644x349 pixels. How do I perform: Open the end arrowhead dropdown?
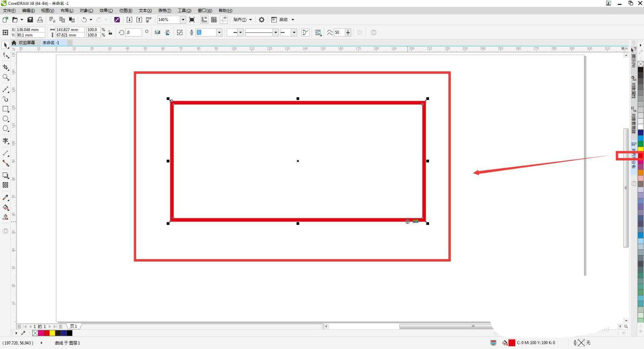pos(294,32)
